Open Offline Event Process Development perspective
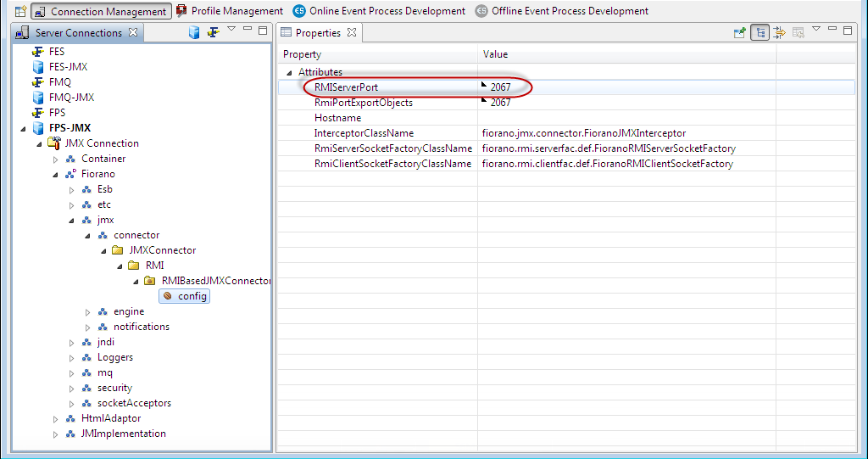Viewport: 868px width, 459px height. click(x=562, y=11)
